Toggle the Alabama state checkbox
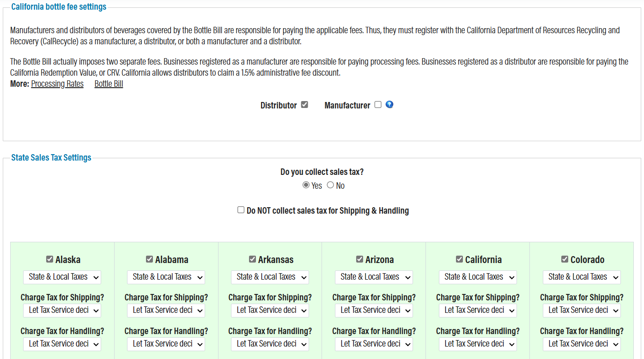 [x=149, y=259]
